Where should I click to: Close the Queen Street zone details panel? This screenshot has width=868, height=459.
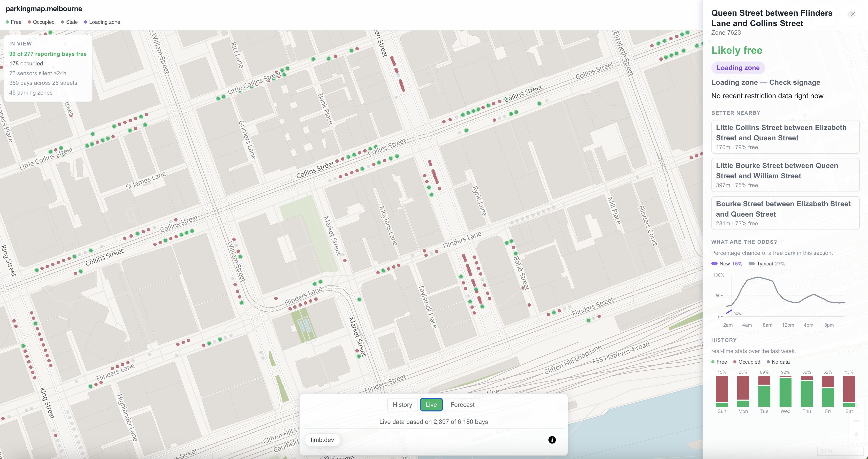pyautogui.click(x=853, y=14)
